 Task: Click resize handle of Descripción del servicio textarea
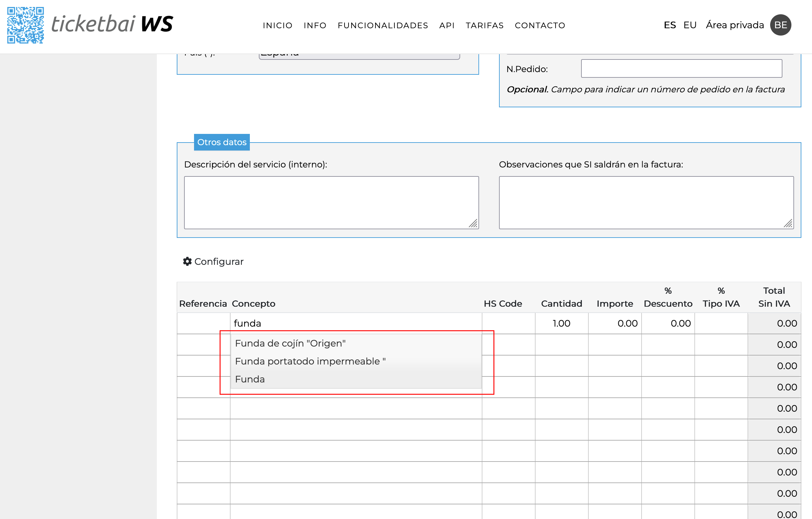point(473,224)
